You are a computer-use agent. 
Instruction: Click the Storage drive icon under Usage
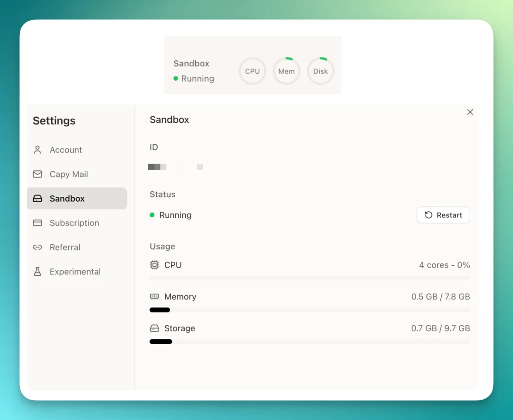click(154, 328)
